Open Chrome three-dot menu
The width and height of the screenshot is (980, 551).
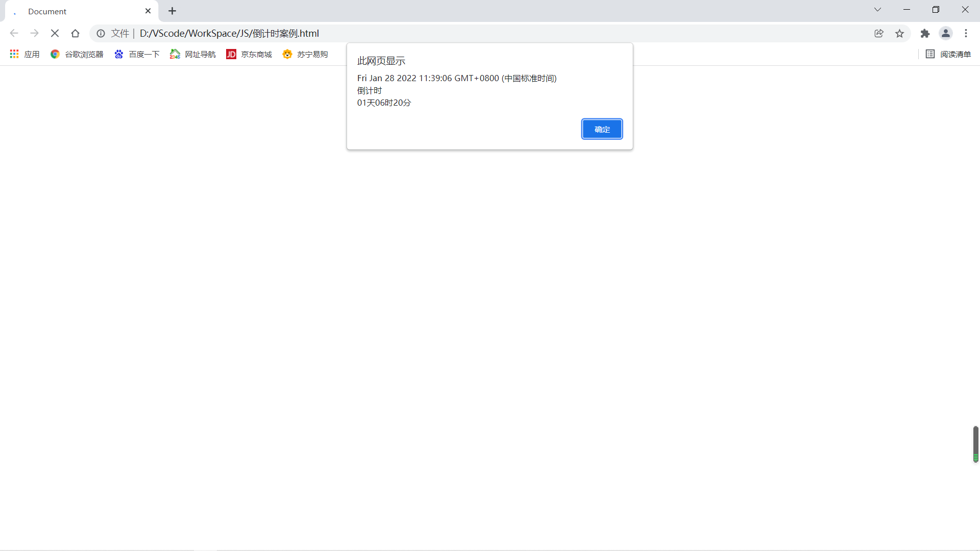(x=966, y=33)
